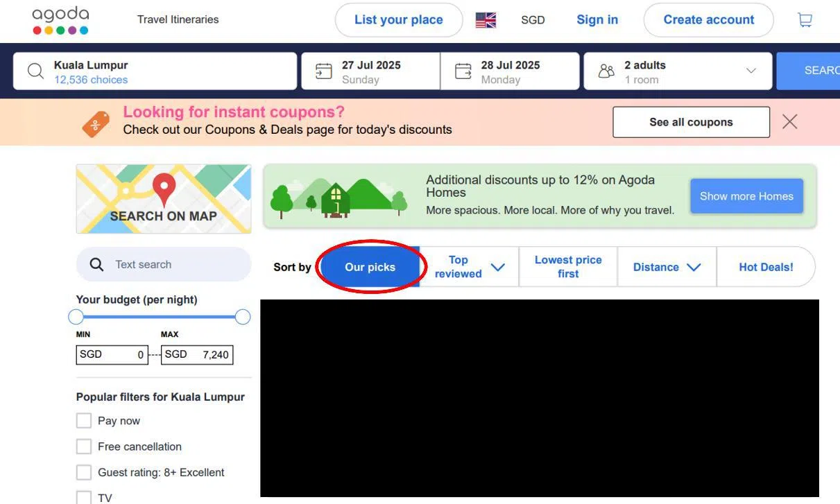
Task: Click the orange coupon tag icon
Action: pyautogui.click(x=96, y=124)
